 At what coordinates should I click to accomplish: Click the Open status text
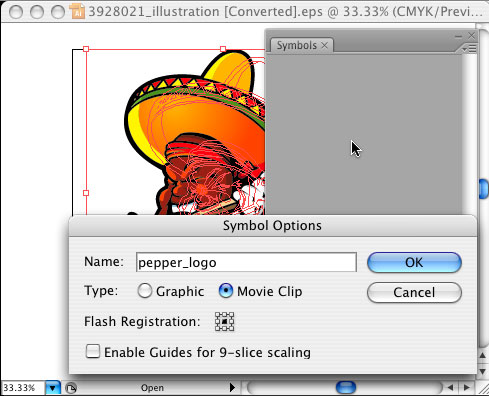152,388
